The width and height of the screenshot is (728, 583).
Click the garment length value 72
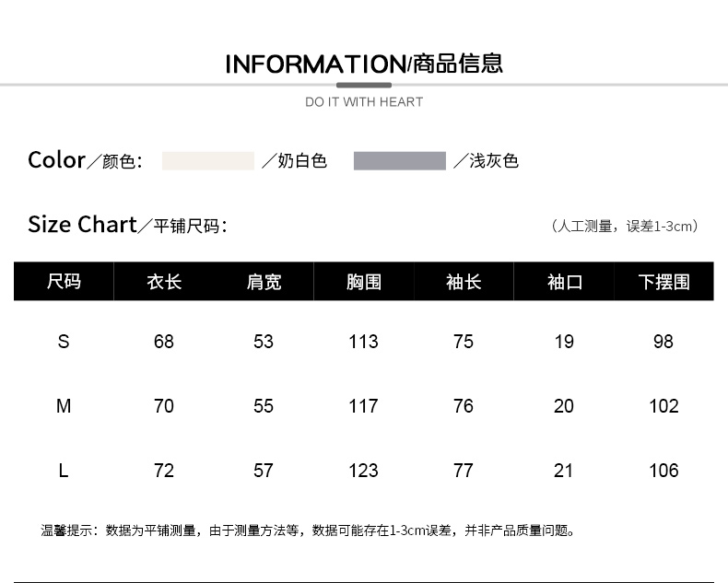(x=164, y=471)
